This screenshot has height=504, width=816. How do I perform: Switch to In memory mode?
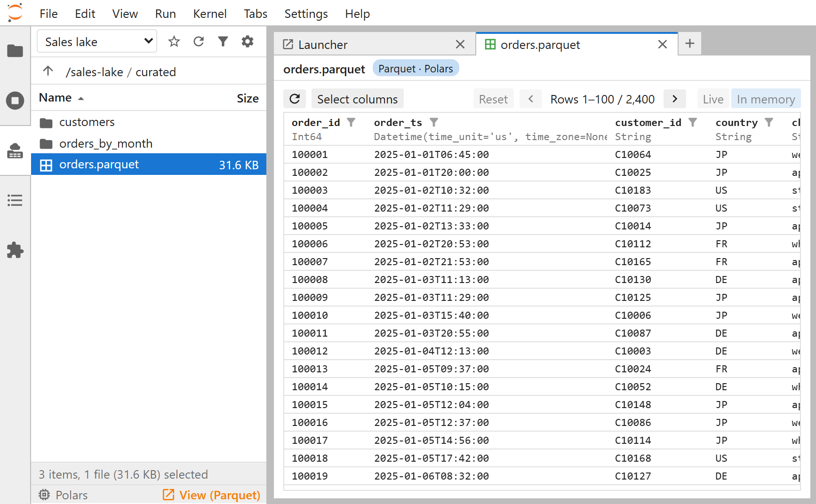(x=766, y=99)
